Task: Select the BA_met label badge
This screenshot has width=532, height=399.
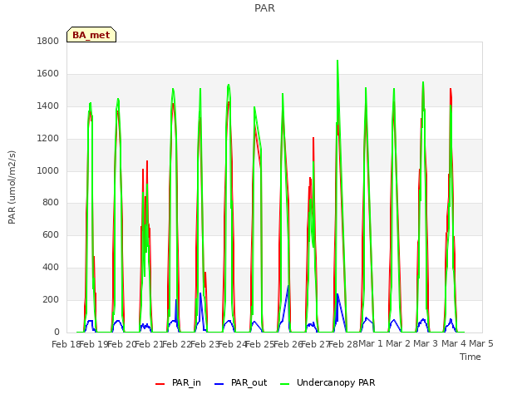Action: pos(91,35)
